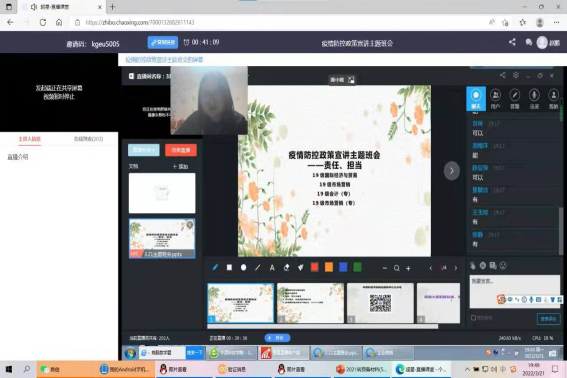567x378 pixels.
Task: Open the 连麦 microphone panel
Action: (534, 99)
